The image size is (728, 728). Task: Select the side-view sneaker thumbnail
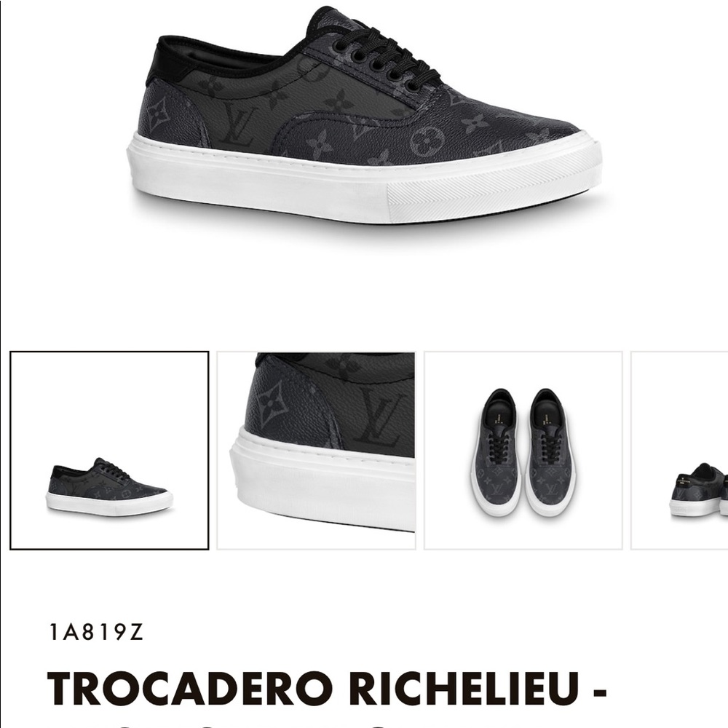point(109,451)
